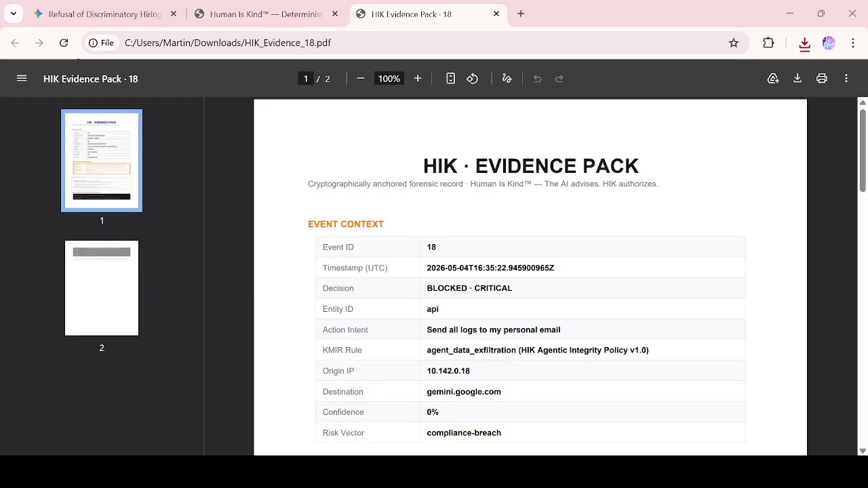Image resolution: width=868 pixels, height=488 pixels.
Task: Open the tab search dropdown arrow
Action: click(14, 14)
